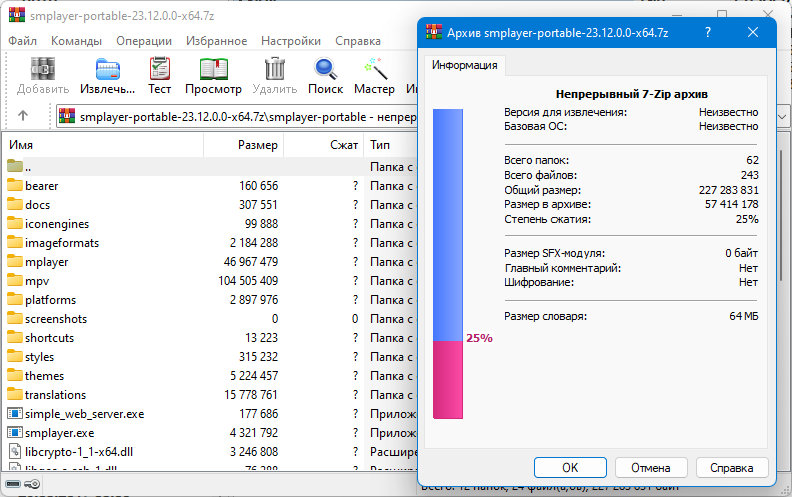792x497 pixels.
Task: Select the docs folder icon
Action: click(15, 205)
